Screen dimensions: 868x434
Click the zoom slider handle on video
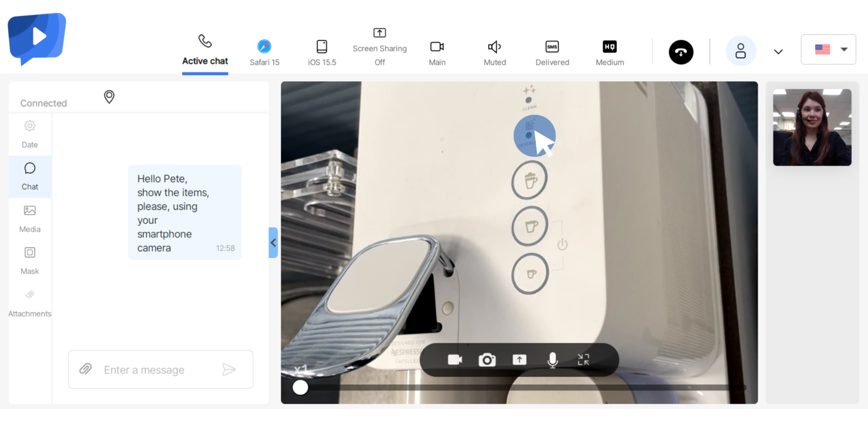300,388
